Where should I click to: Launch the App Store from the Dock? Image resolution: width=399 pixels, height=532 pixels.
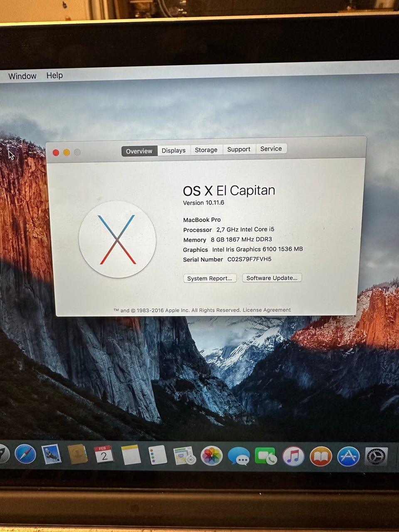(348, 456)
